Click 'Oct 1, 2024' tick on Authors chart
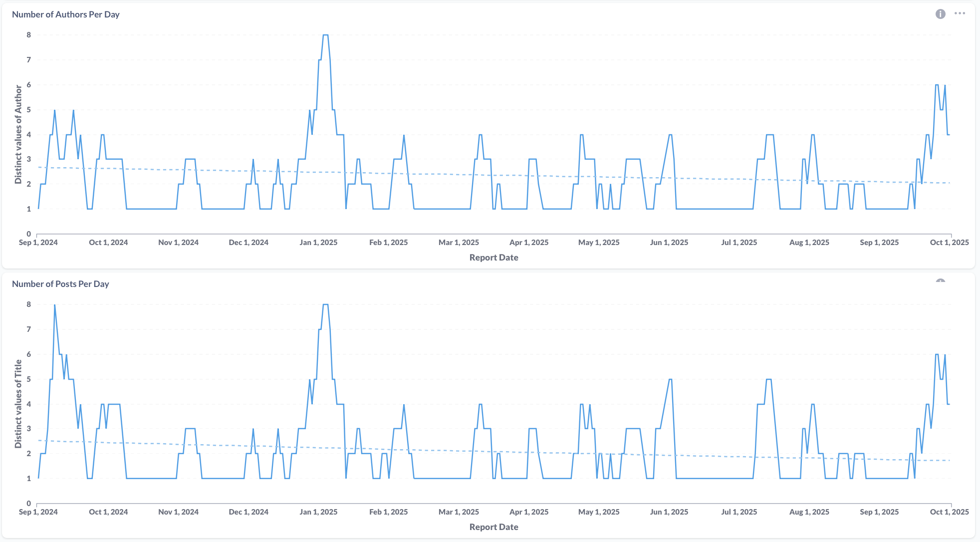The height and width of the screenshot is (542, 980). (108, 243)
